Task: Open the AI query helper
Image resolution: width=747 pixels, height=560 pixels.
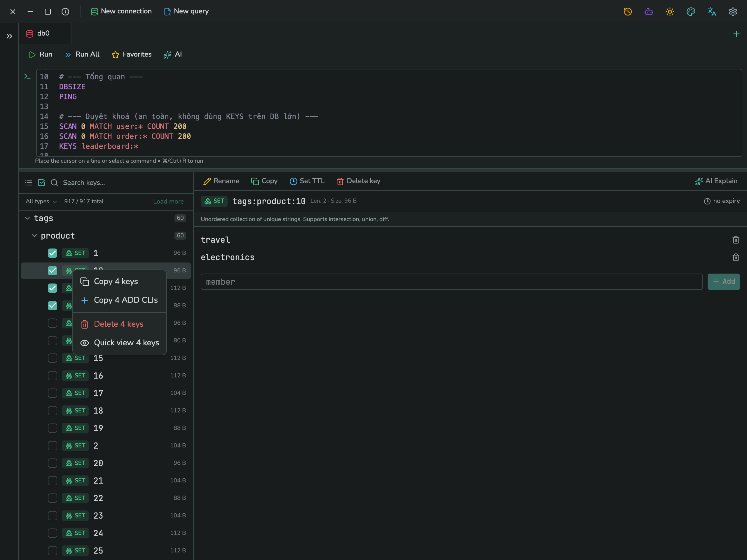Action: 172,54
